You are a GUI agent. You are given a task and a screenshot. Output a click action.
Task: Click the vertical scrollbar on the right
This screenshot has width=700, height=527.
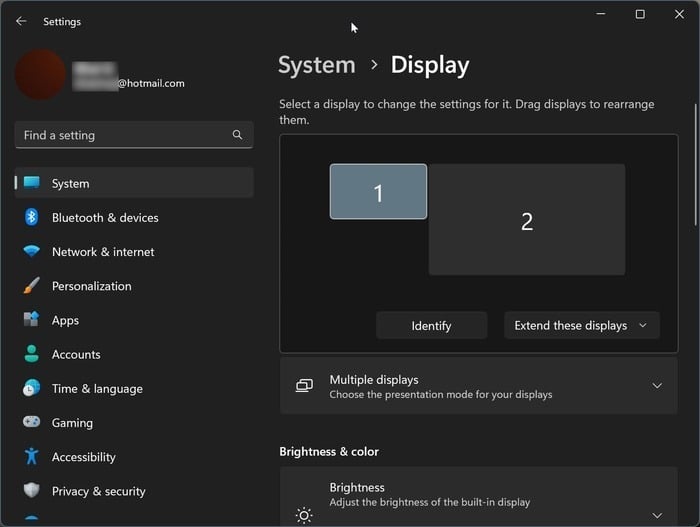click(x=696, y=165)
